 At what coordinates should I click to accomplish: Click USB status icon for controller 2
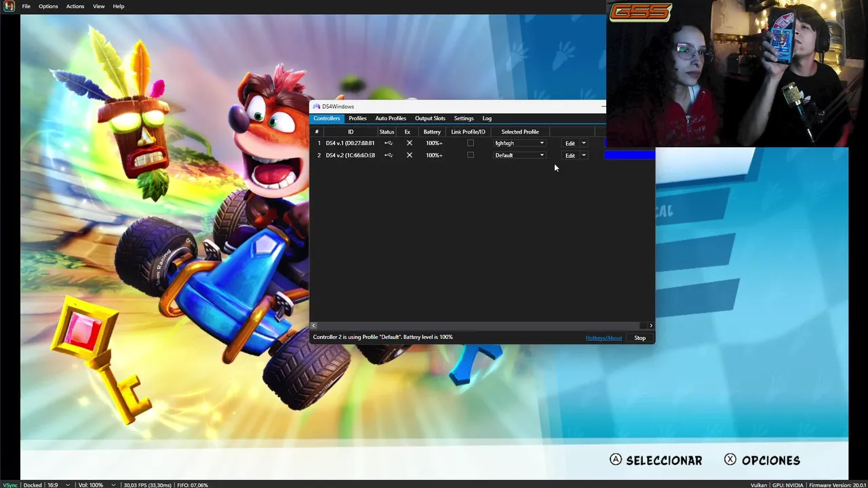point(388,155)
